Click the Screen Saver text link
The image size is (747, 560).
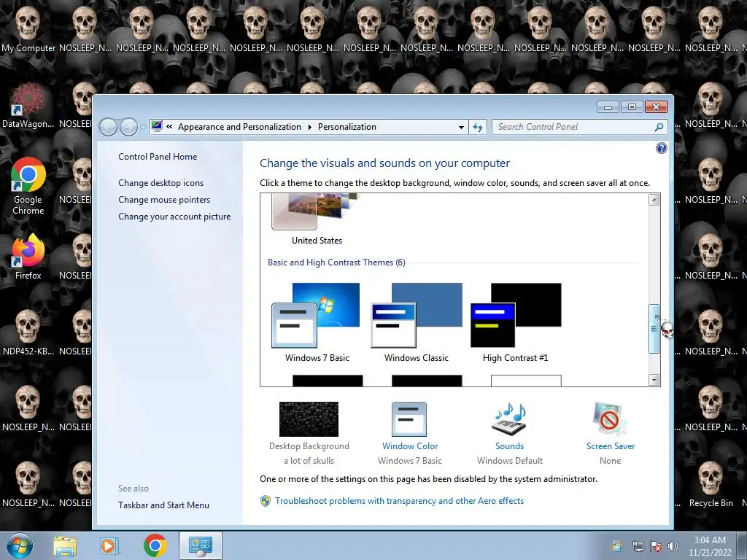(x=611, y=446)
